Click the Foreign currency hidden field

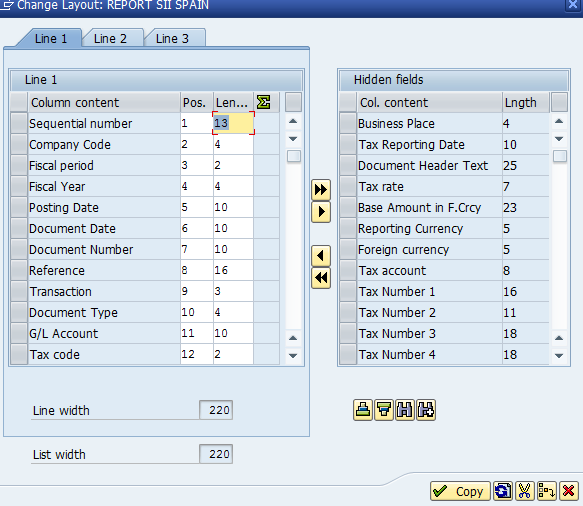pyautogui.click(x=403, y=249)
